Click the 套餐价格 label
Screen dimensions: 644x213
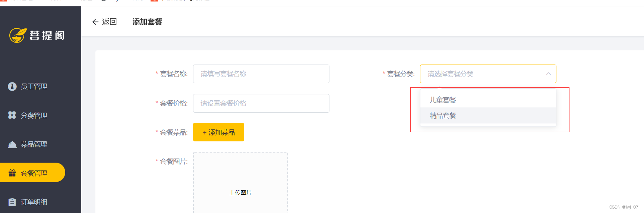174,103
